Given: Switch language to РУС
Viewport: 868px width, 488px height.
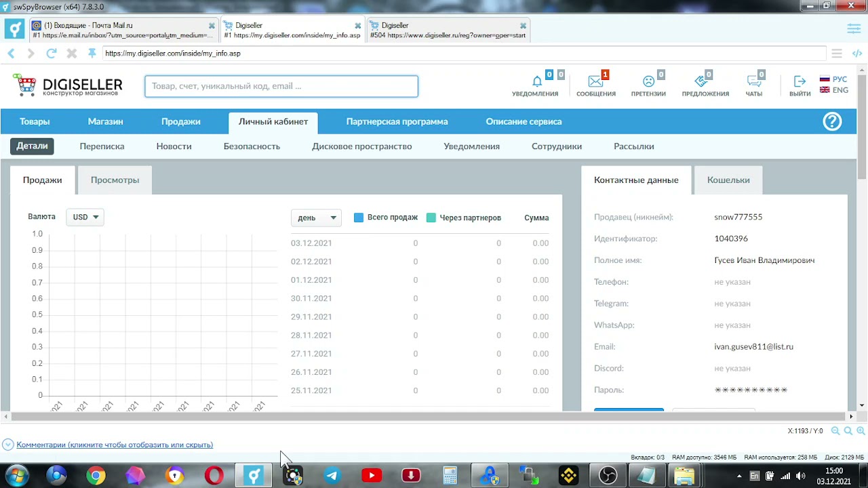Looking at the screenshot, I should pos(833,79).
